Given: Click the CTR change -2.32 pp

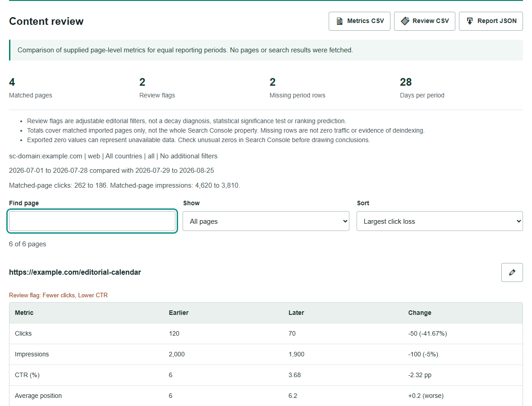Looking at the screenshot, I should point(420,375).
